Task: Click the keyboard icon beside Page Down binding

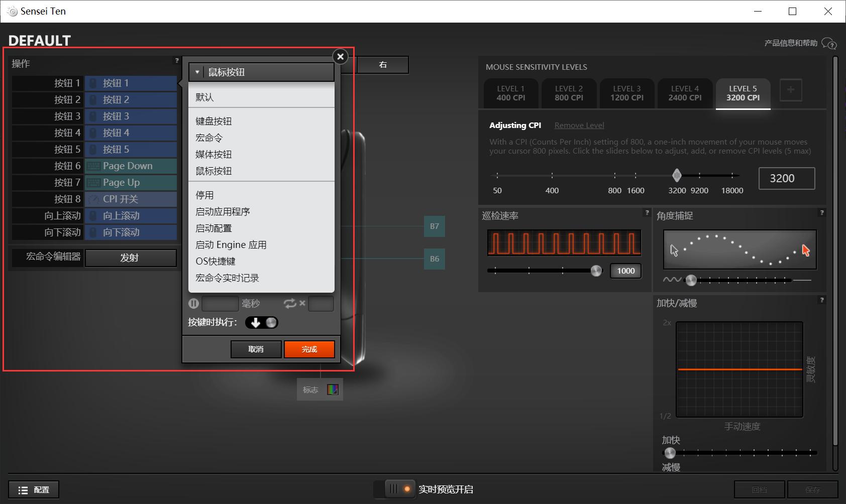Action: coord(94,166)
